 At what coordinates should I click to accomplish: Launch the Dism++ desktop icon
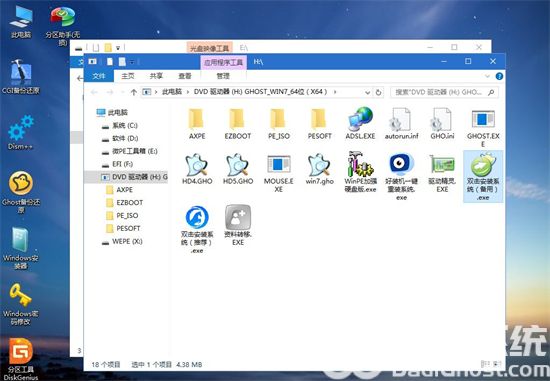[x=20, y=132]
